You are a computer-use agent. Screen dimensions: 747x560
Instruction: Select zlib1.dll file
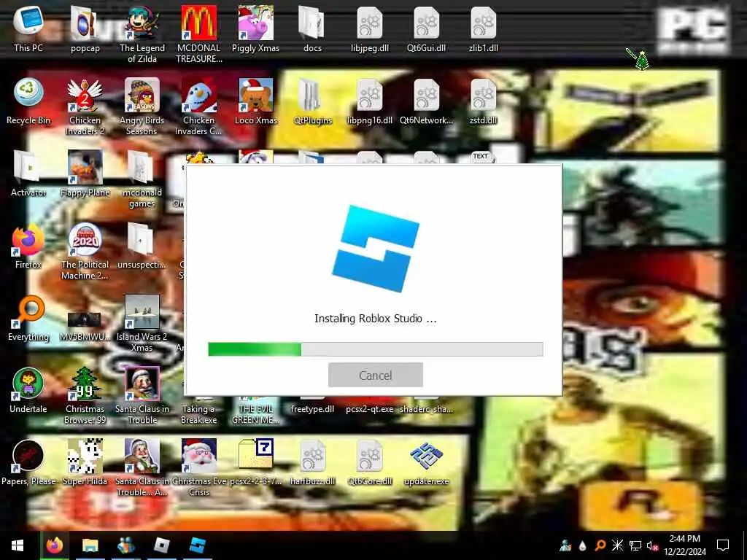tap(484, 28)
